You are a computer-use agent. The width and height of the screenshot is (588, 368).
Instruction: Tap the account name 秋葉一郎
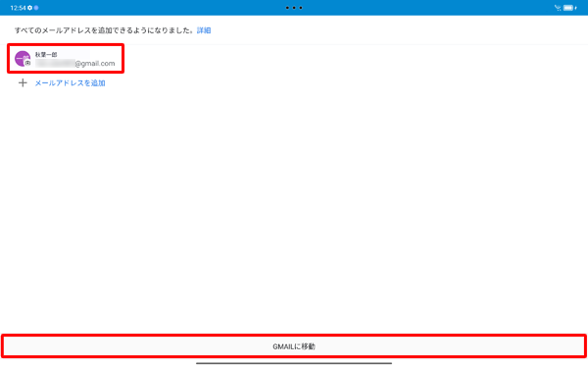(46, 54)
